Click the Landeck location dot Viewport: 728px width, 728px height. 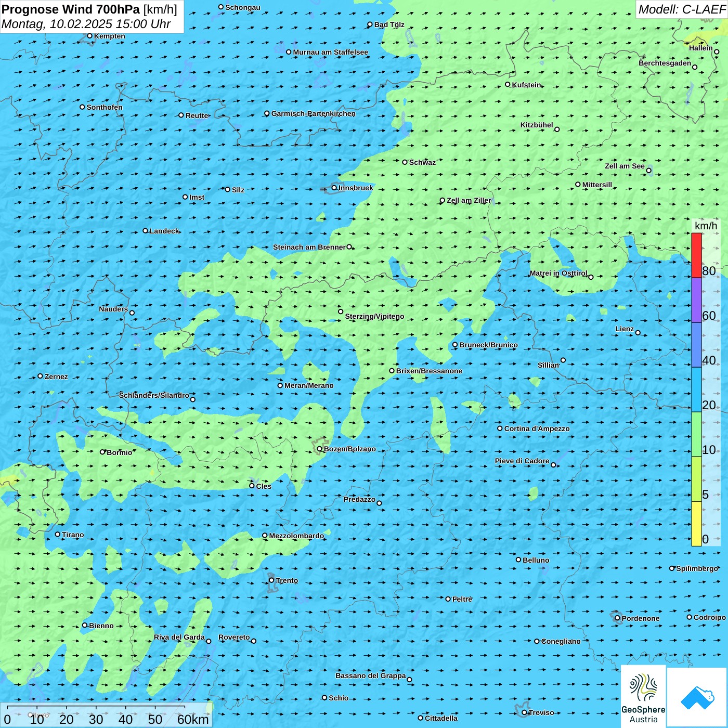pos(146,230)
